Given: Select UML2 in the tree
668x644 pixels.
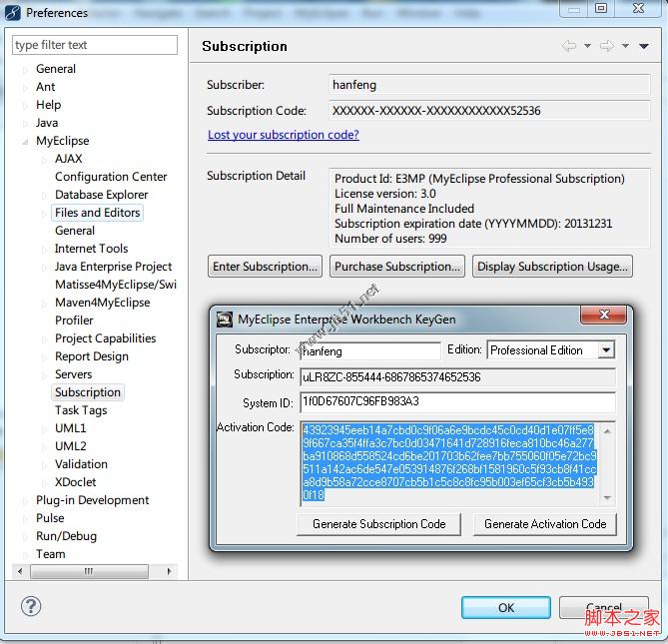Looking at the screenshot, I should point(70,446).
